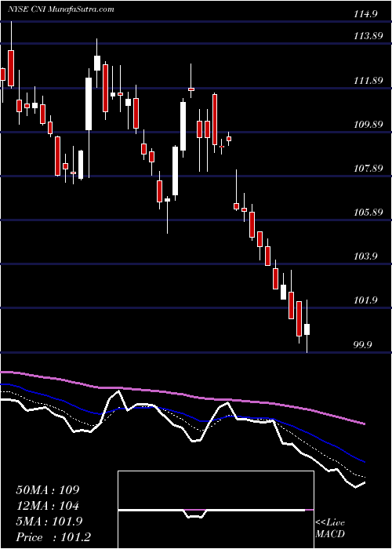Select the 101.9 price axis label

coord(365,300)
